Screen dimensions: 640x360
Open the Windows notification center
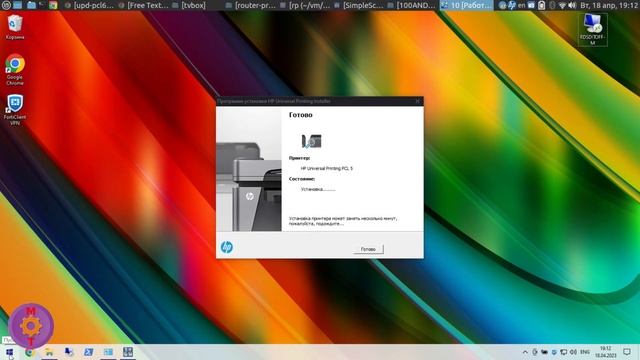pyautogui.click(x=627, y=352)
